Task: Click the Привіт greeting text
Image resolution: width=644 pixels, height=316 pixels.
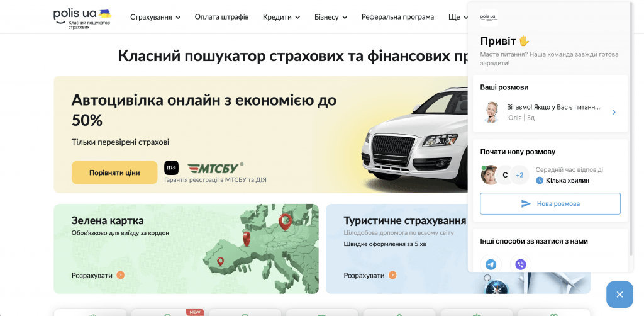Action: tap(505, 41)
